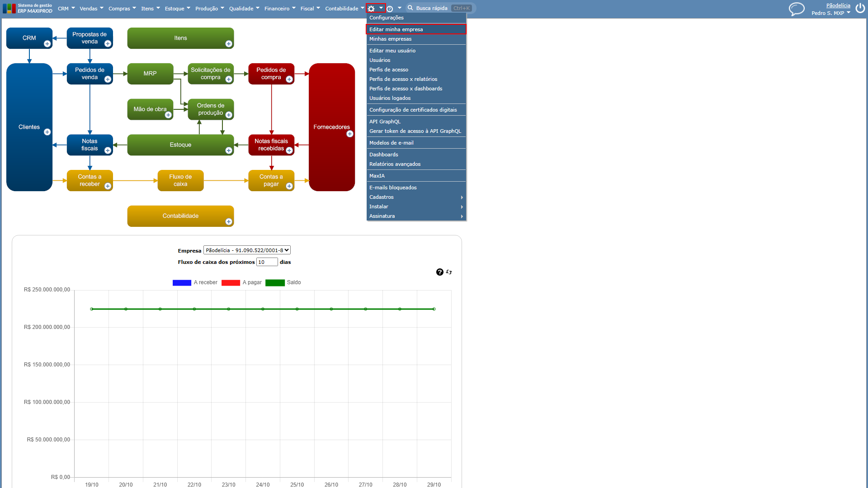Viewport: 868px width, 488px height.
Task: Toggle the Saldo legend series
Action: point(283,282)
